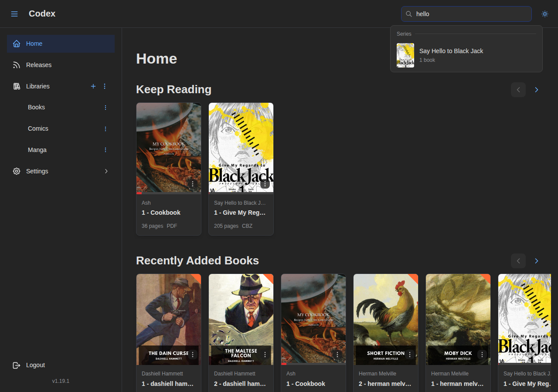Go to previous Keep Reading page
This screenshot has width=558, height=392.
[x=518, y=90]
